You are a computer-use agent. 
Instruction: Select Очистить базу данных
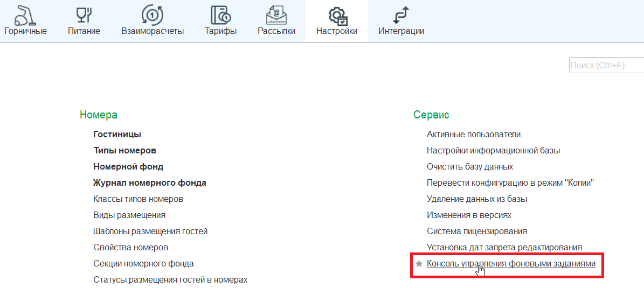(x=470, y=167)
